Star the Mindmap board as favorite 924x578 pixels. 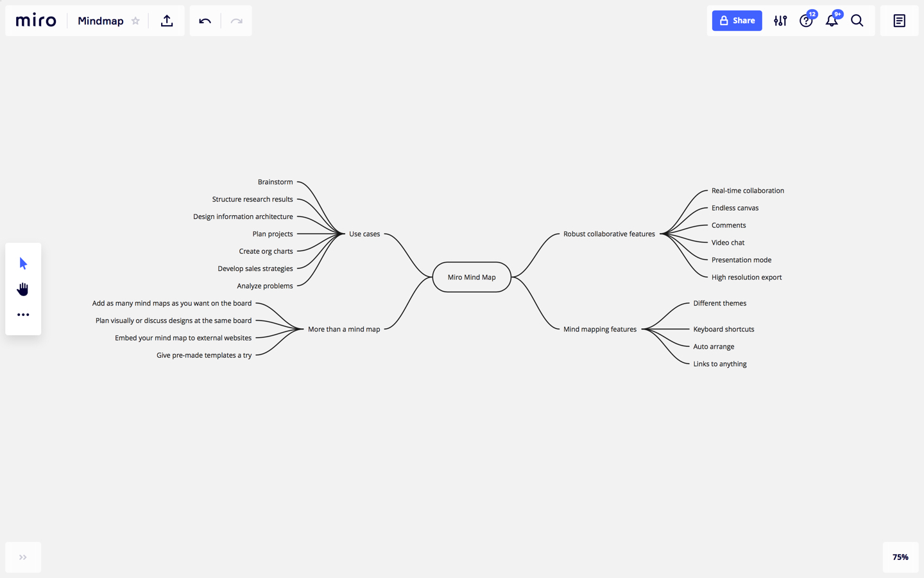coord(135,21)
